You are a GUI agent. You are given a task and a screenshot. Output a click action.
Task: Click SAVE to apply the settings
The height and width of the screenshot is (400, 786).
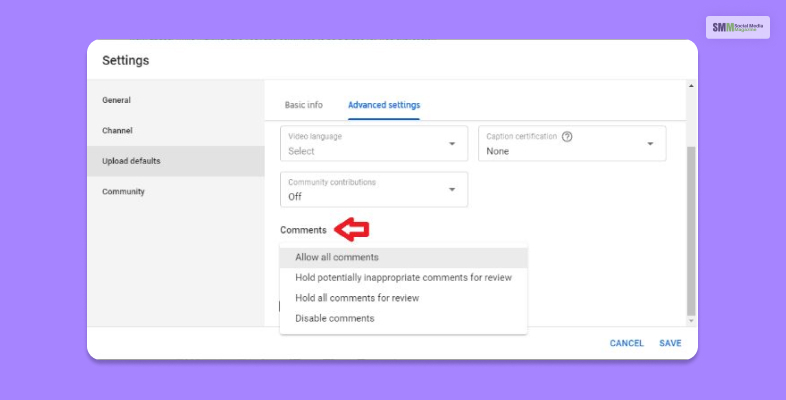coord(670,343)
